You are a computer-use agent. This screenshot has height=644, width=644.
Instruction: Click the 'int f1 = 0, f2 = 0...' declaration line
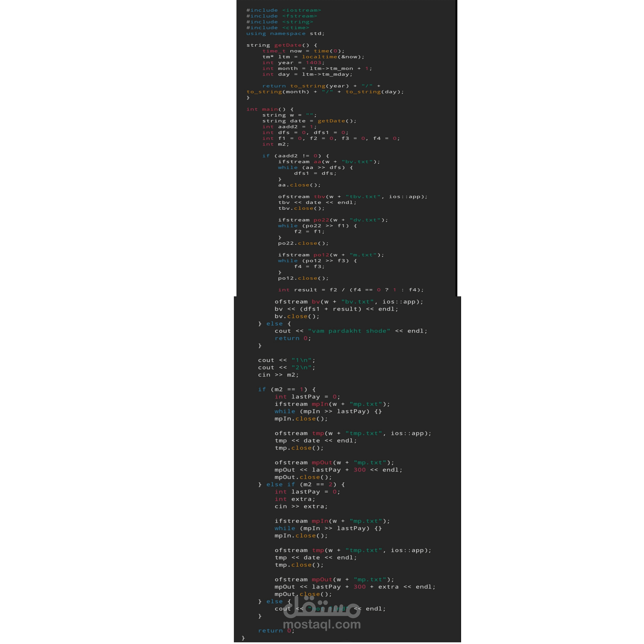pos(331,139)
